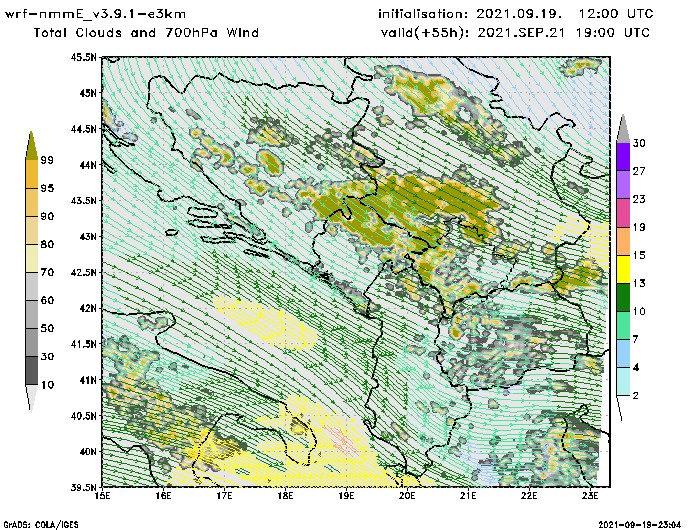Select the lavender 23-27 wind legend swatch
The width and height of the screenshot is (700, 530).
pyautogui.click(x=623, y=184)
